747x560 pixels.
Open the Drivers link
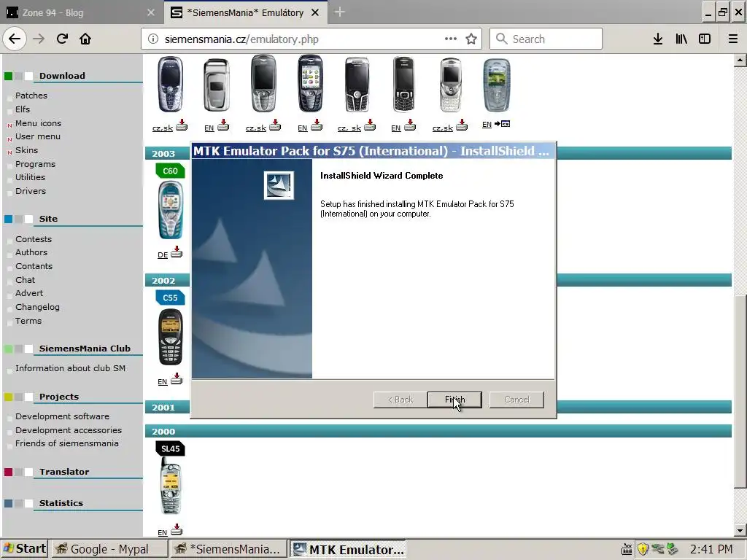click(x=31, y=190)
